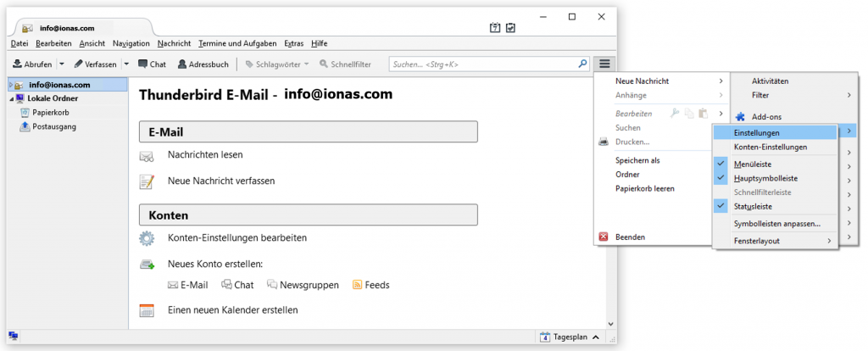Open the Chat toolbar button
The width and height of the screenshot is (868, 351).
pyautogui.click(x=153, y=64)
